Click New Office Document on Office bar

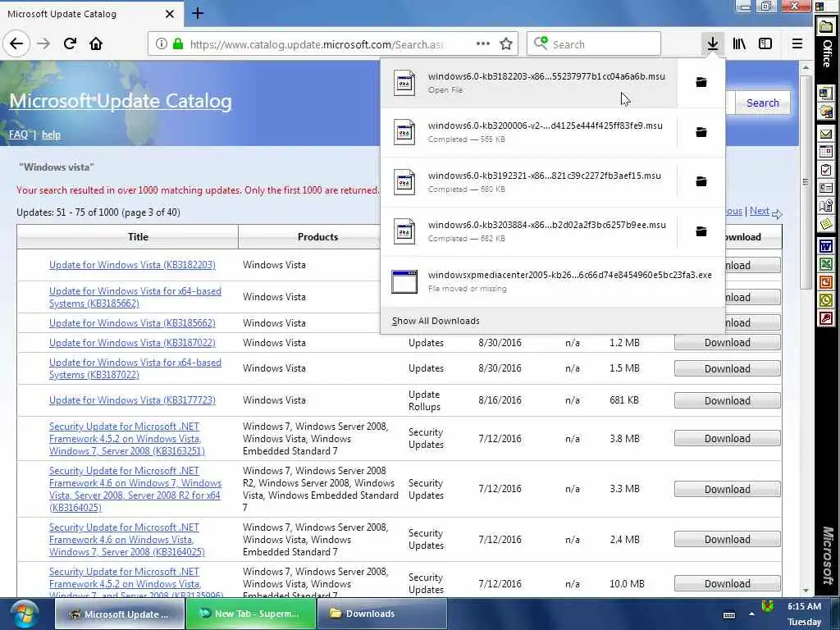pos(825,94)
